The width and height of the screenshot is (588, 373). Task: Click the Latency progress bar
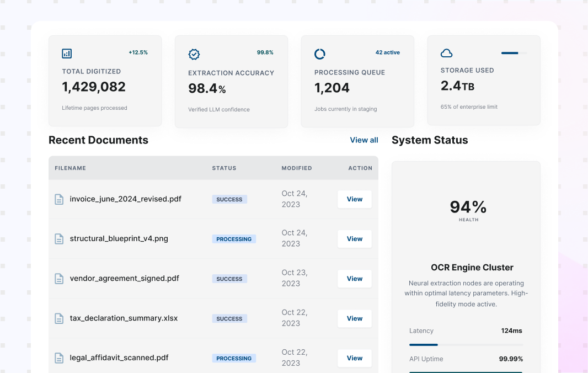point(466,344)
